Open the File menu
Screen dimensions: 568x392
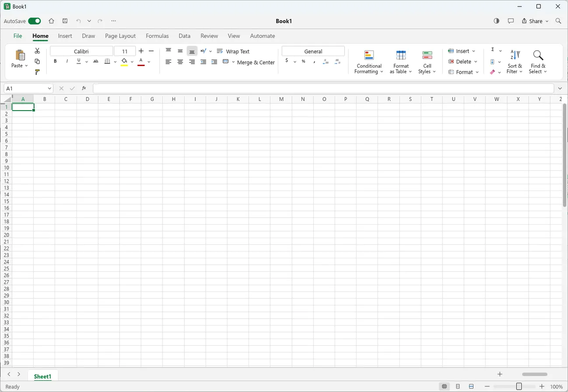(x=18, y=36)
